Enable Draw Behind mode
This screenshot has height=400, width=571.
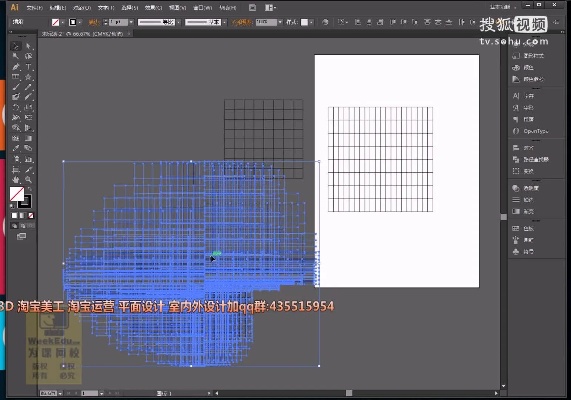coord(23,226)
